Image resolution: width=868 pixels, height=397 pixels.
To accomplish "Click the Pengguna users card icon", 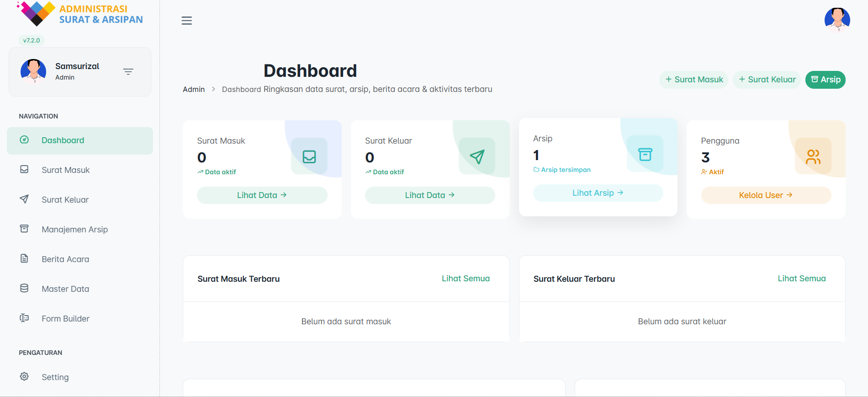I will (x=813, y=156).
